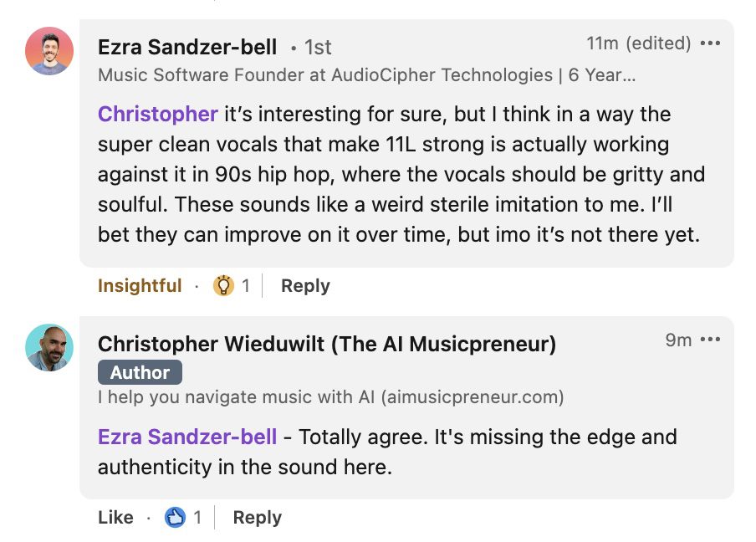Click the 9m timestamp on Christopher's reply
The image size is (756, 542).
tap(678, 340)
